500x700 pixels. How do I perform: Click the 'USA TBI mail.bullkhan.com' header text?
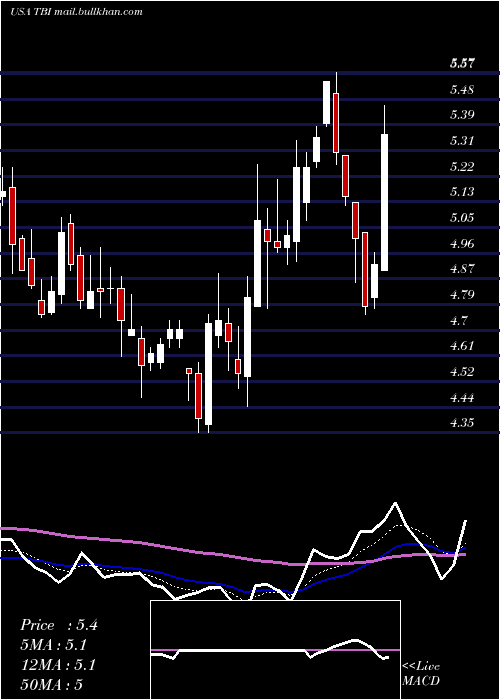click(x=76, y=12)
